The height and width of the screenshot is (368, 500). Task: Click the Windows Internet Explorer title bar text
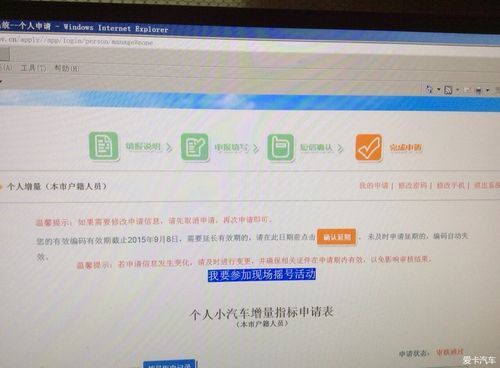[x=116, y=28]
